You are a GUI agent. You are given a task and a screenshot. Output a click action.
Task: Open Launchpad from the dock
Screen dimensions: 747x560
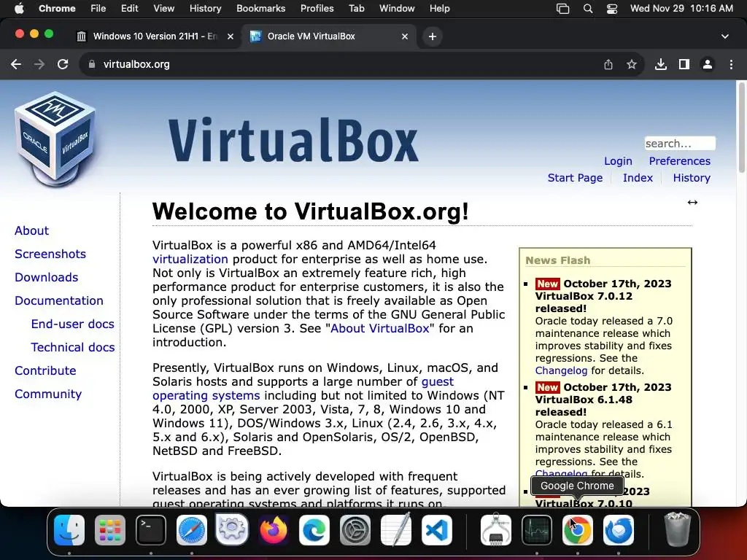click(110, 530)
